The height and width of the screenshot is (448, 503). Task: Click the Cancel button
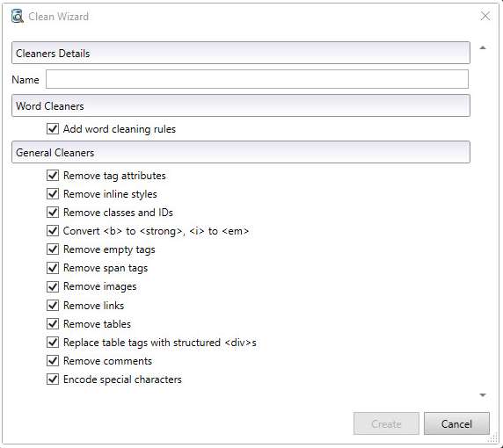456,423
